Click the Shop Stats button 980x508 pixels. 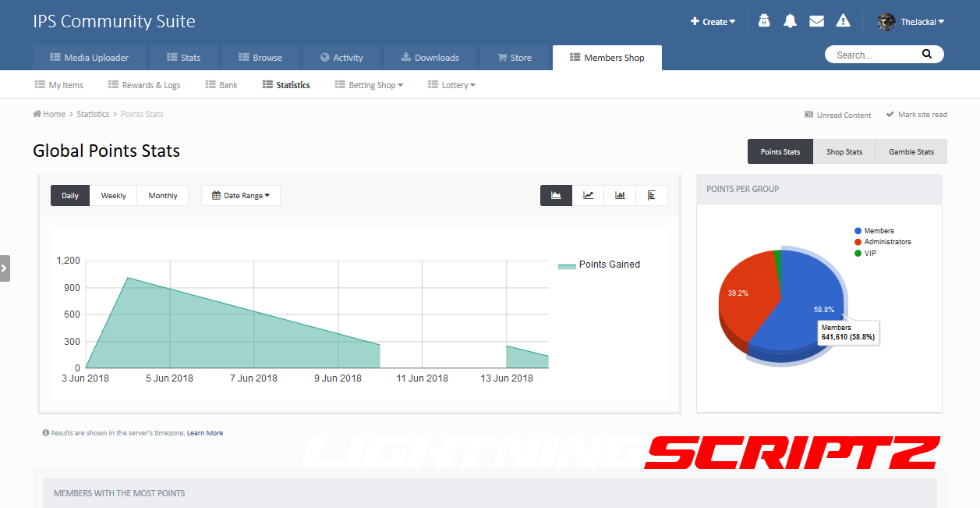[844, 151]
